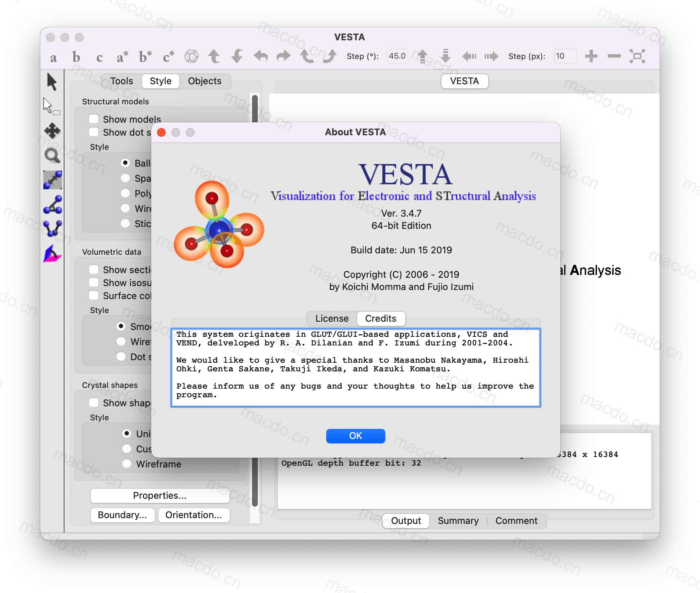This screenshot has width=700, height=593.
Task: Translate the view right with the striped arrow
Action: pos(492,56)
